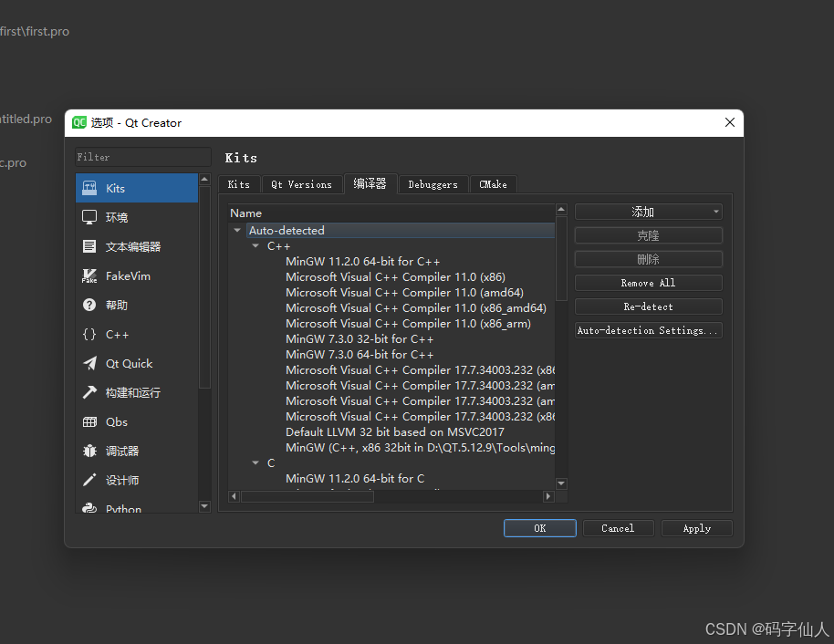Select Microsoft Visual C++ Compiler 11.0 (amd64)

pyautogui.click(x=404, y=293)
